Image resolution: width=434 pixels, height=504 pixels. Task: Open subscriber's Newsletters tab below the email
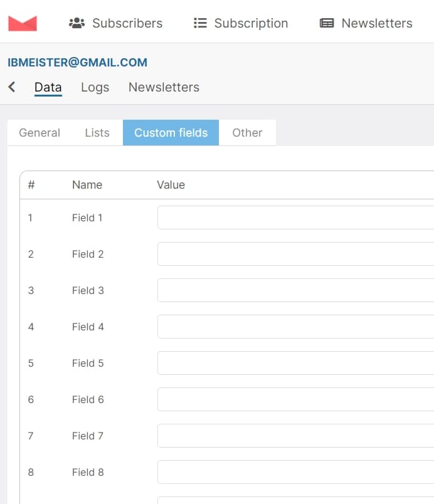pyautogui.click(x=164, y=87)
